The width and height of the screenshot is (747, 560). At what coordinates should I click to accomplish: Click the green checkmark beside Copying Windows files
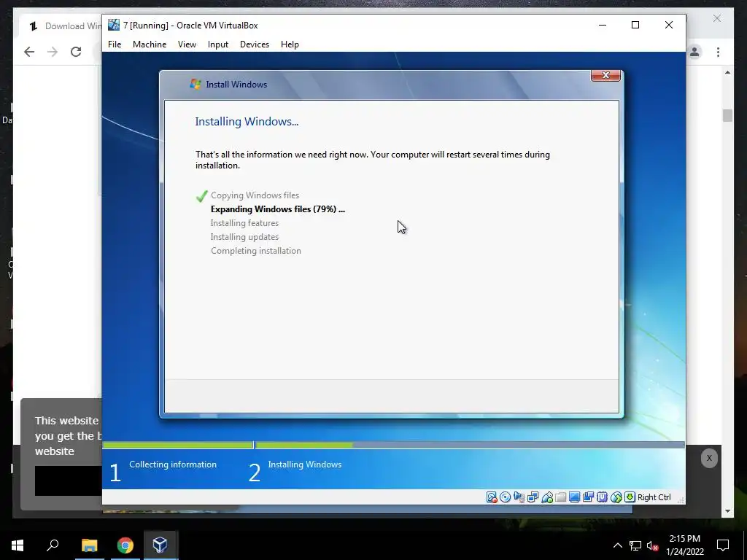[x=202, y=195]
